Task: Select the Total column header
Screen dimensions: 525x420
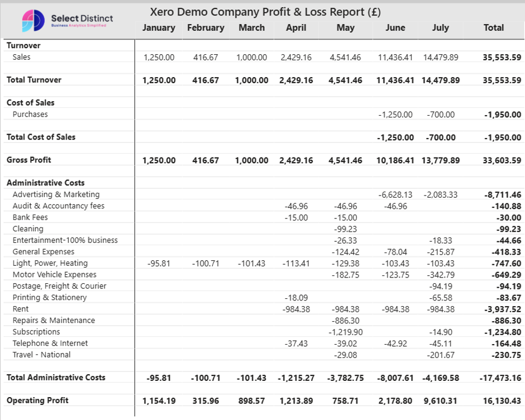Action: point(494,28)
